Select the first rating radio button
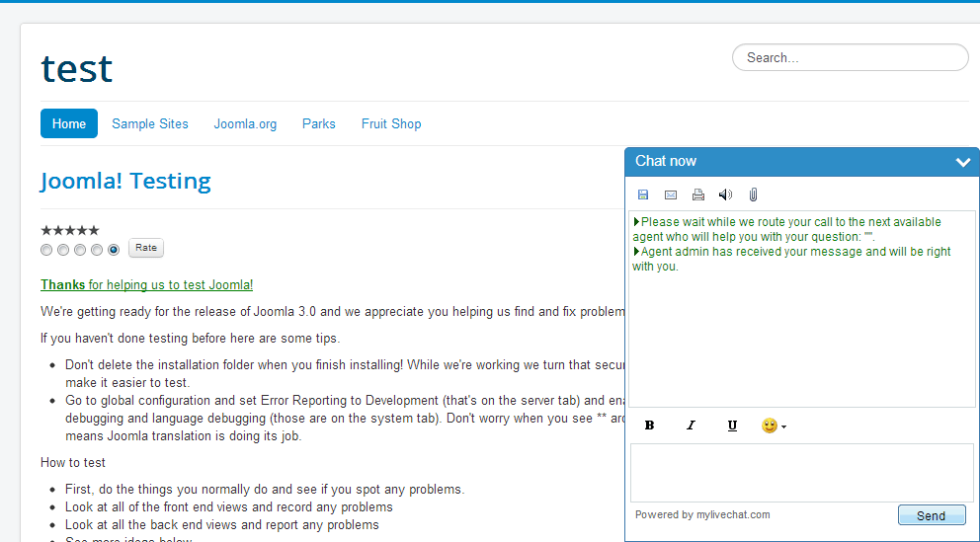Viewport: 980px width, 542px height. 46,250
